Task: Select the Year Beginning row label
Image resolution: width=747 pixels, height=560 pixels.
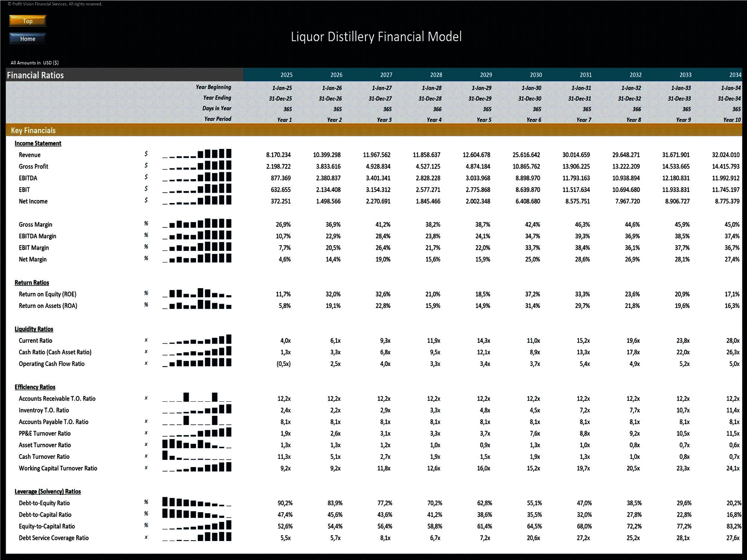Action: [x=213, y=87]
